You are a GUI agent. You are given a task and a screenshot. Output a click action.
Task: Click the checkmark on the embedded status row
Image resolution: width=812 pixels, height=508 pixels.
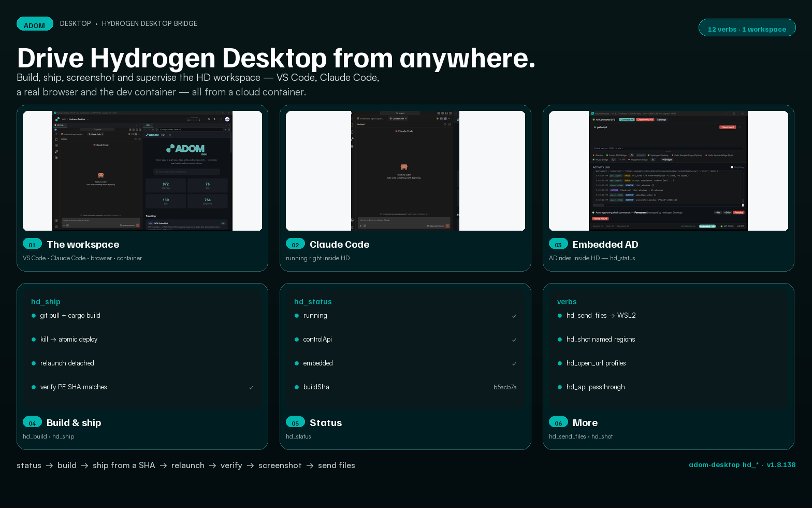point(514,364)
